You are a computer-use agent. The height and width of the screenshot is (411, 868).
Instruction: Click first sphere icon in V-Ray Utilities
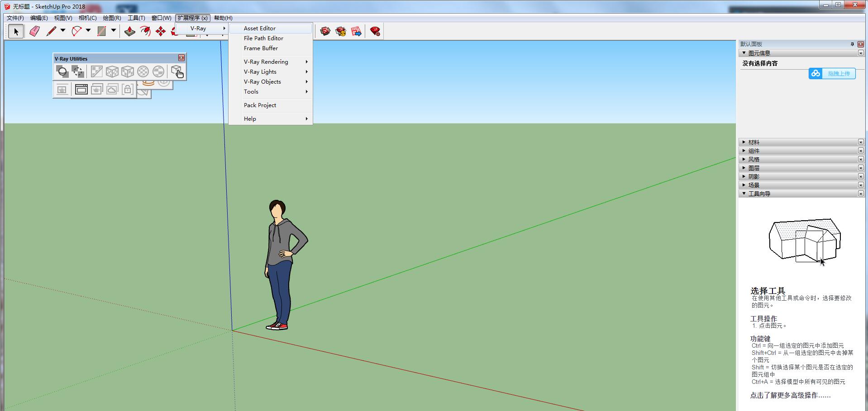tap(62, 71)
